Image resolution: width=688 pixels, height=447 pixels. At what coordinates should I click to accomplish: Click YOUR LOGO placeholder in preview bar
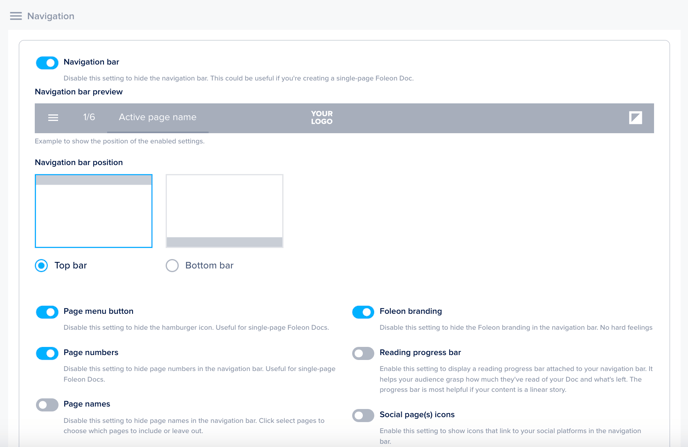coord(321,118)
